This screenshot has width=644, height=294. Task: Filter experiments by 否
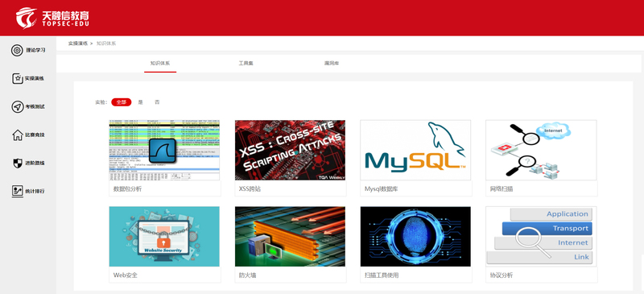pos(157,102)
